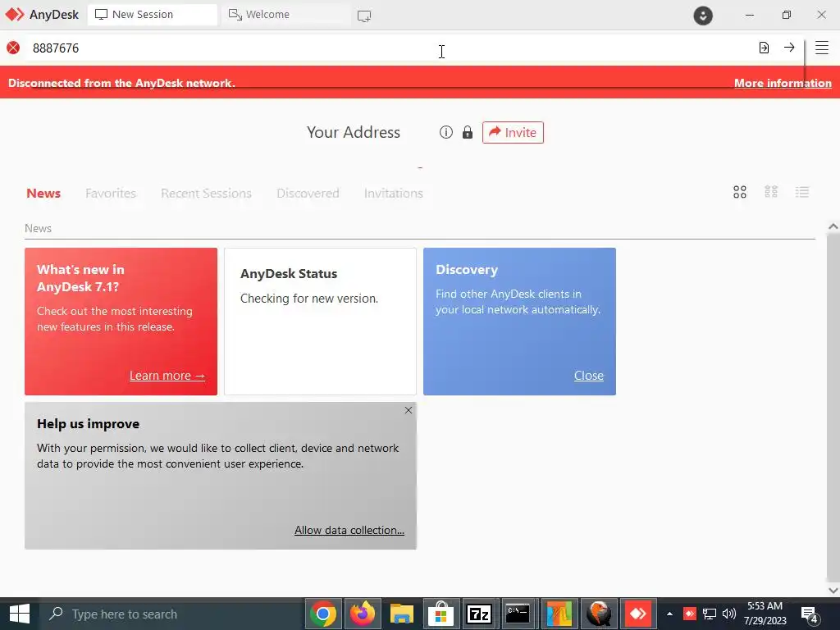This screenshot has width=840, height=630.
Task: Open the Windows Start menu
Action: pyautogui.click(x=20, y=614)
